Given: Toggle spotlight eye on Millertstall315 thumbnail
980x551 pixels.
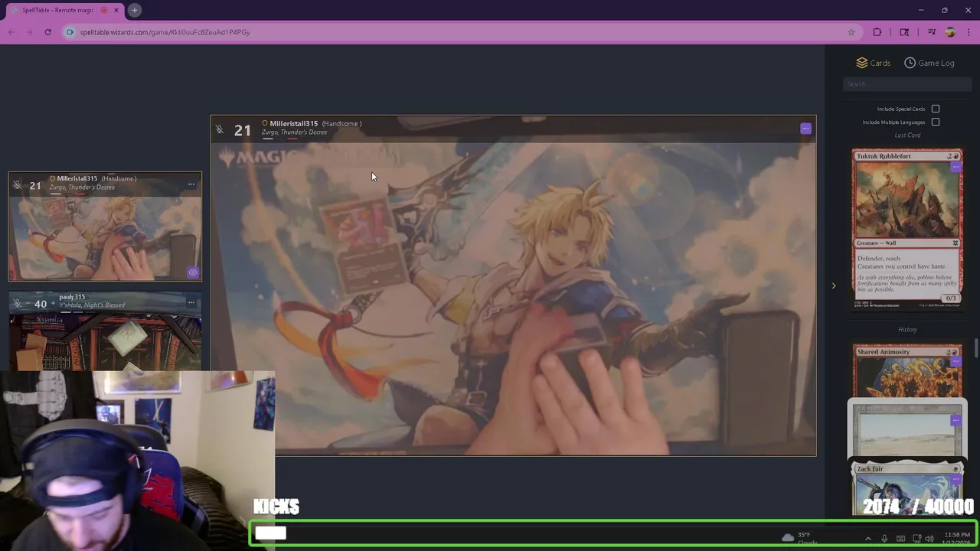Looking at the screenshot, I should (193, 272).
